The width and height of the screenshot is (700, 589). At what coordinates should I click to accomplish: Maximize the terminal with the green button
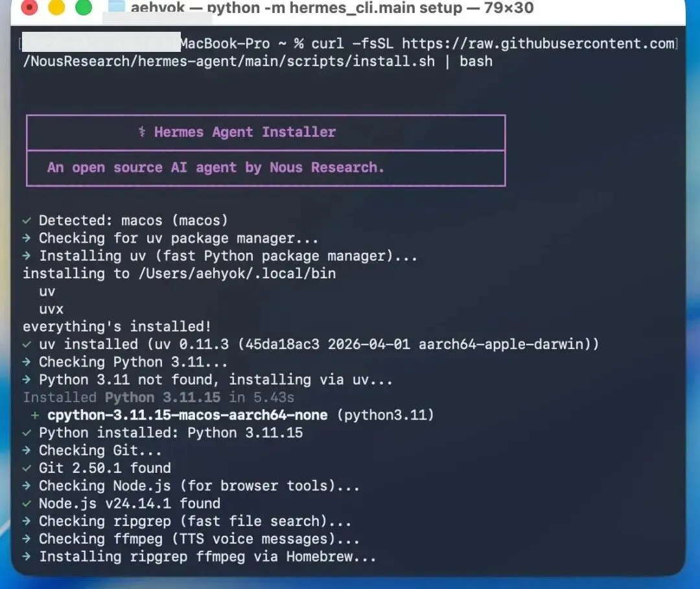tap(84, 7)
